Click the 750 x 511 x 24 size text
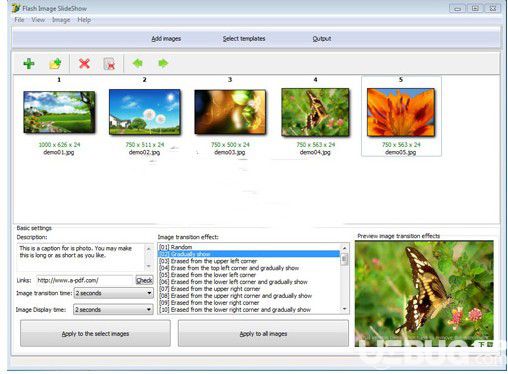508x374 pixels. pyautogui.click(x=145, y=145)
